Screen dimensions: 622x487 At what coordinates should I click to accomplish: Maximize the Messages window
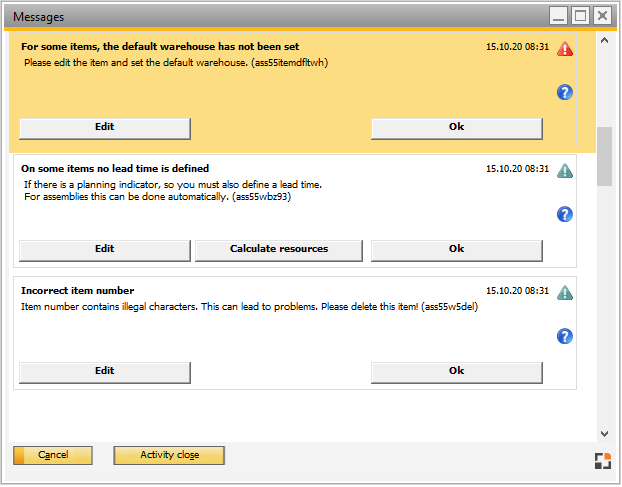(x=581, y=15)
